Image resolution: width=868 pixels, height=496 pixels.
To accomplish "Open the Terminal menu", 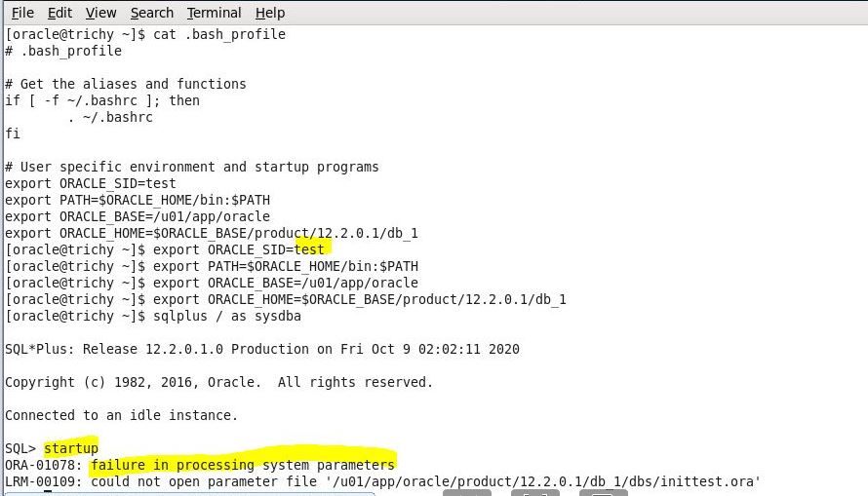I will 215,13.
